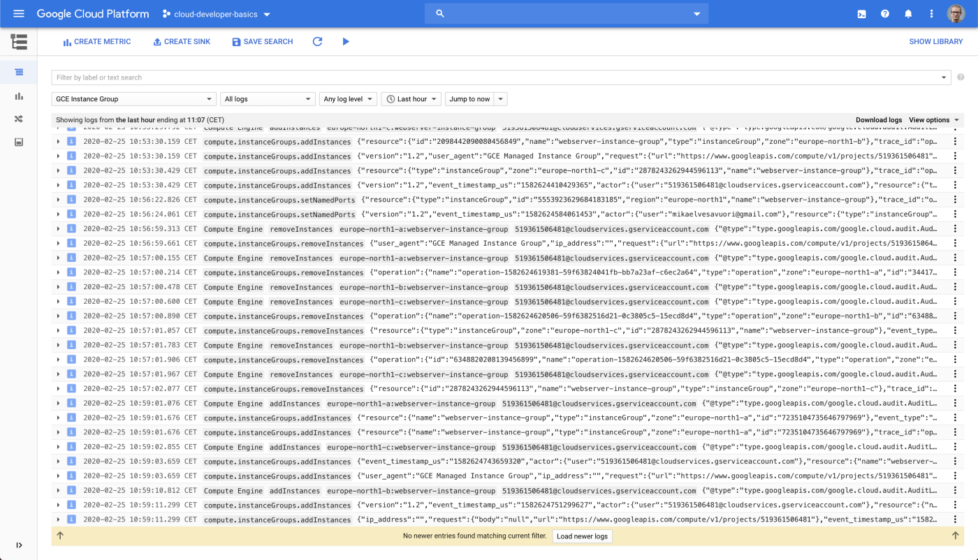Open the user account avatar

[x=955, y=14]
